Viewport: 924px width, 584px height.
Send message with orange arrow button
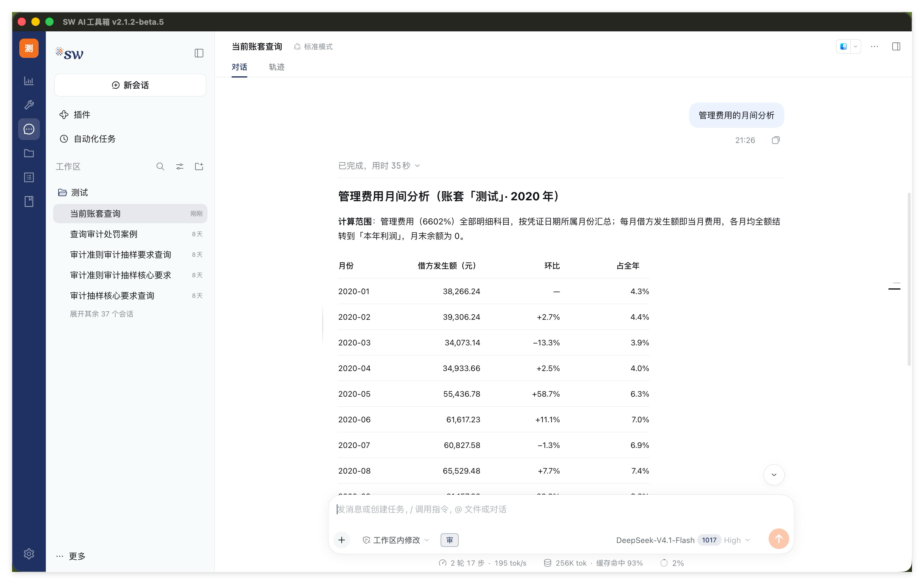tap(779, 539)
